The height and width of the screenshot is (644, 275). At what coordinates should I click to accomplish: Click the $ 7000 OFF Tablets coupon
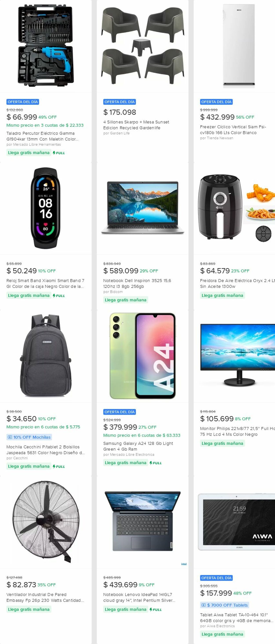coord(224,605)
